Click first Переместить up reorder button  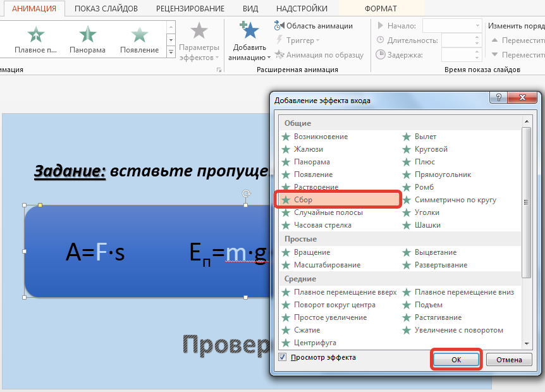click(518, 40)
